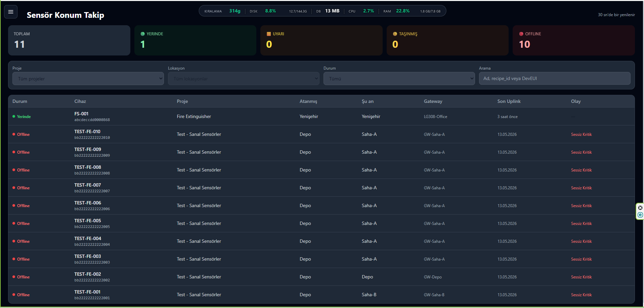
Task: Click the Şu an column header
Action: 368,101
